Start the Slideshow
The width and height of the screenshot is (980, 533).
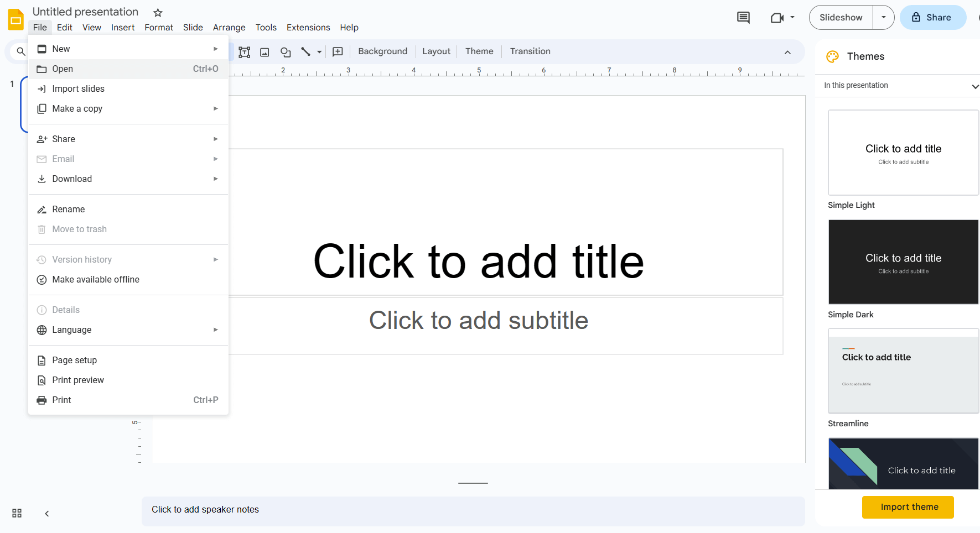pos(841,18)
